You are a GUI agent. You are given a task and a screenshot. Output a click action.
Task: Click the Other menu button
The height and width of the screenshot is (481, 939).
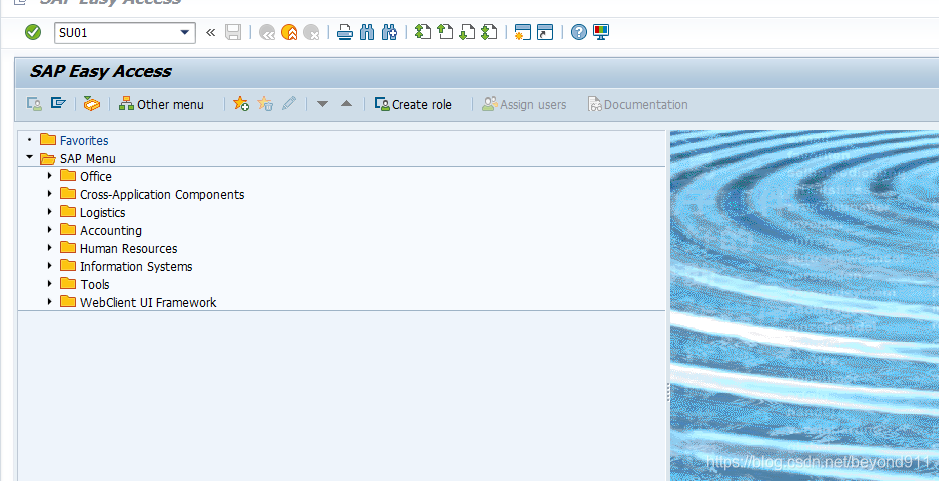pos(161,104)
